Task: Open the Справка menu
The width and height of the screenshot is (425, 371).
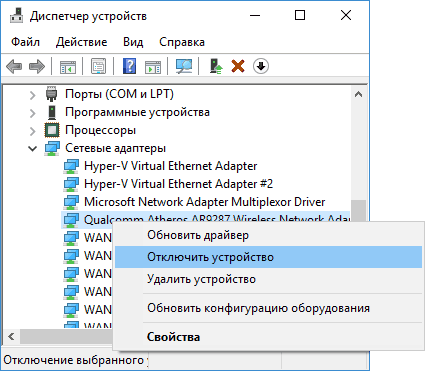Action: [x=182, y=42]
